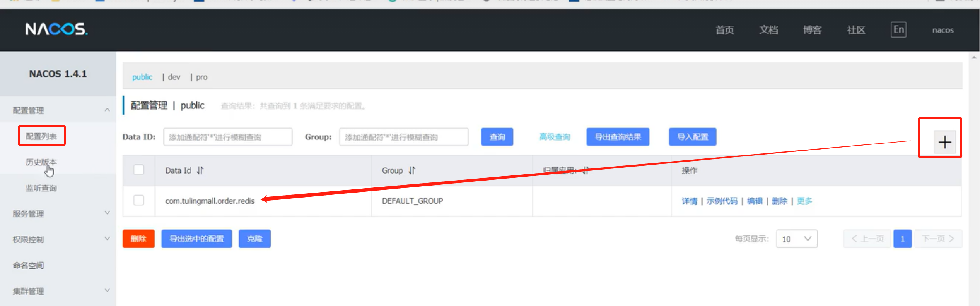Click 导入配置 button
Image resolution: width=980 pixels, height=306 pixels.
click(693, 137)
